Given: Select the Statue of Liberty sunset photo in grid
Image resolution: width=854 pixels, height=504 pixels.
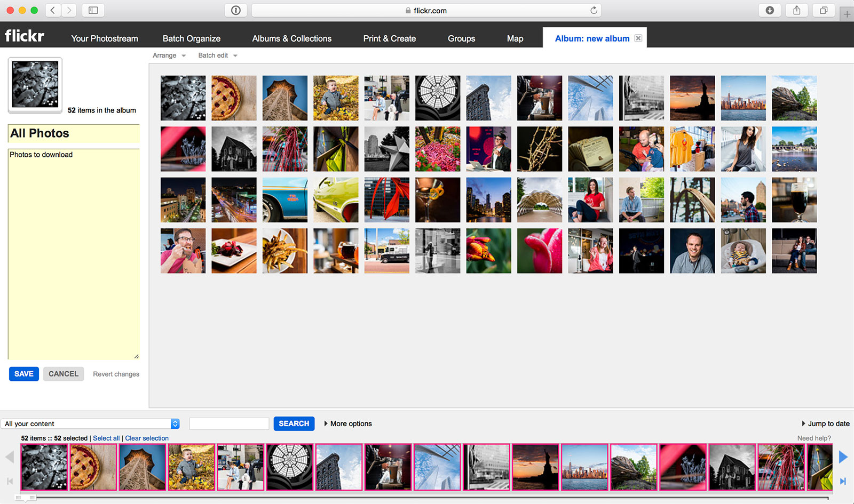Looking at the screenshot, I should click(692, 98).
